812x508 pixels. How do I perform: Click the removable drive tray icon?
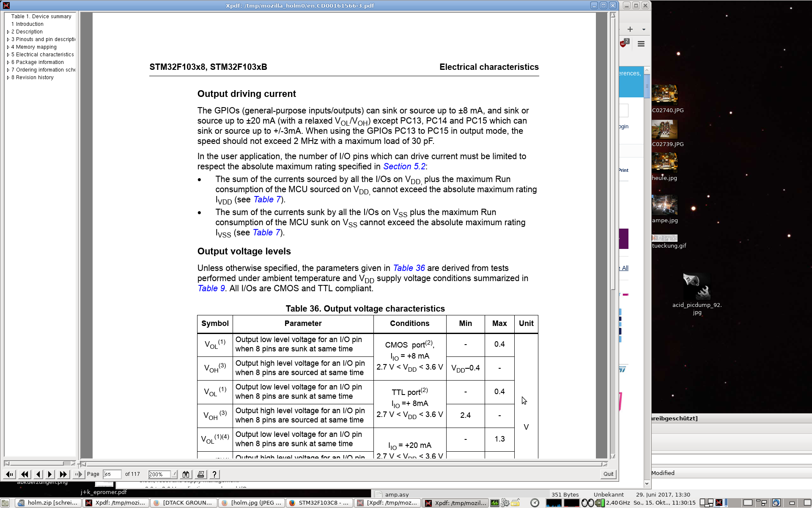(516, 503)
